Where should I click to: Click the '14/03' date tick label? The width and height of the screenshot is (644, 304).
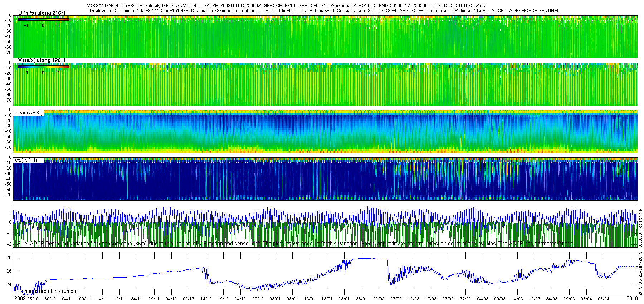click(x=517, y=299)
